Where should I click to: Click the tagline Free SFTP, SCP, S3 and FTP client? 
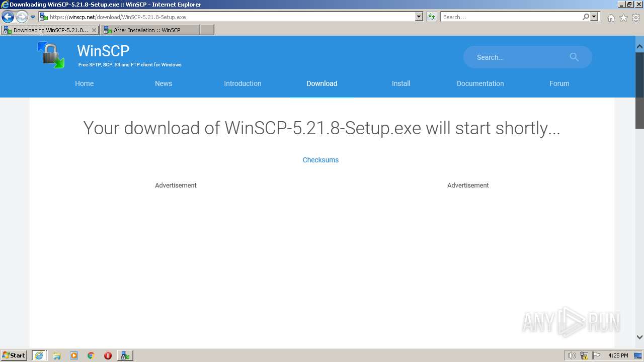pyautogui.click(x=130, y=65)
